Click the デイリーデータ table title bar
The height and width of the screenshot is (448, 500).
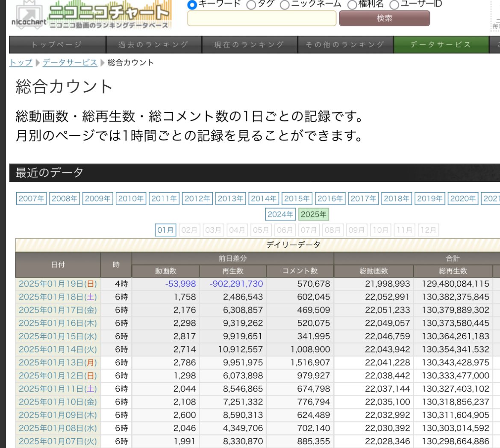click(x=258, y=245)
